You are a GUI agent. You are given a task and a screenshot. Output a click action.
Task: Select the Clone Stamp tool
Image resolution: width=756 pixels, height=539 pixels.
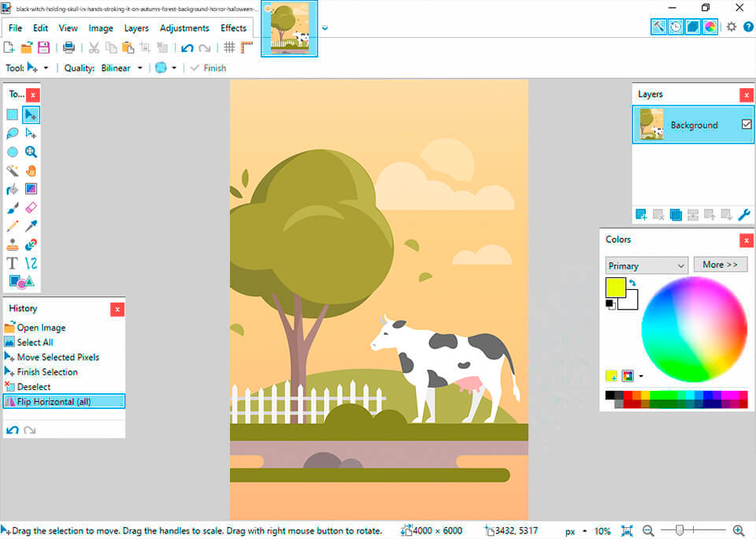coord(11,244)
